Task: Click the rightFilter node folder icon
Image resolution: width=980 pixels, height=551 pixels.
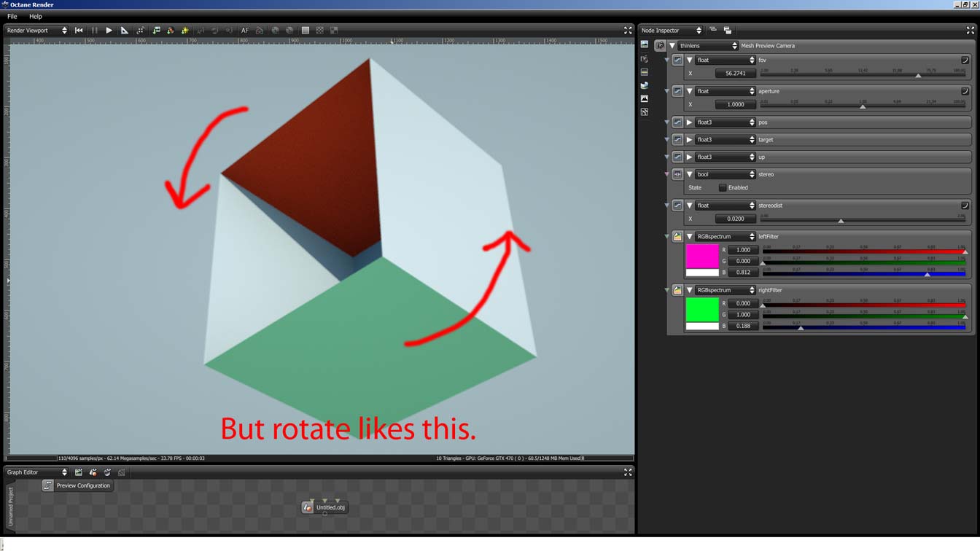Action: (677, 290)
